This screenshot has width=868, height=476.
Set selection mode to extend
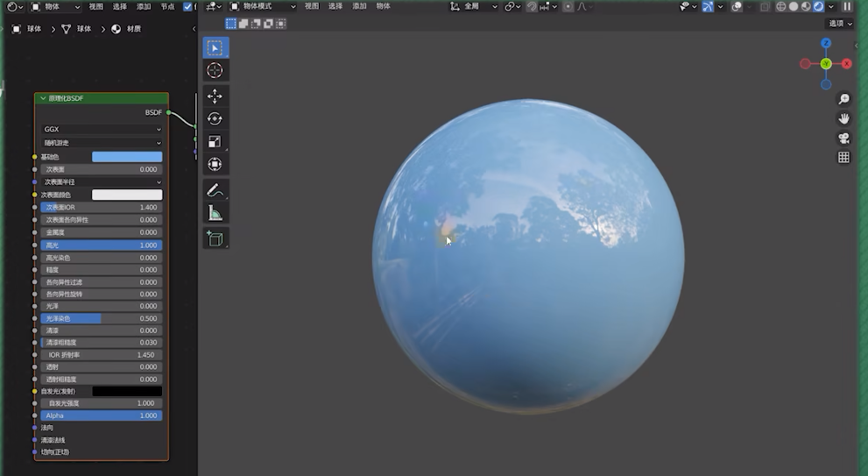243,24
